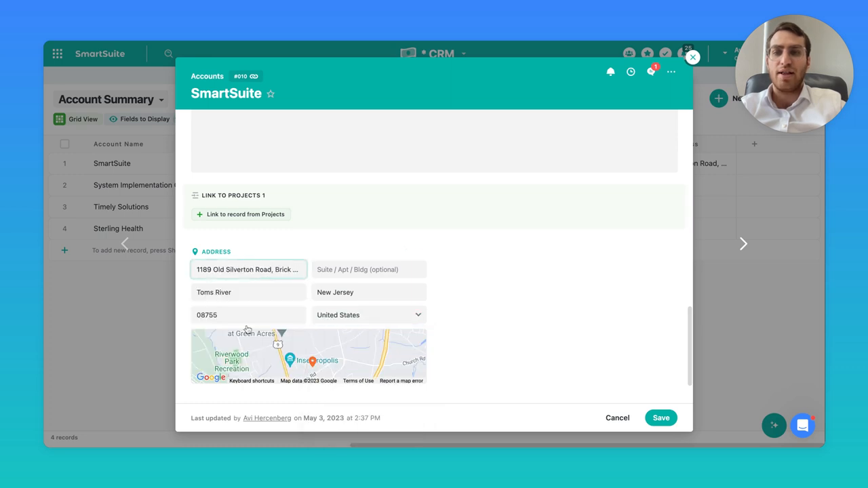The width and height of the screenshot is (868, 488).
Task: Open the Country dropdown showing United States
Action: coord(369,315)
